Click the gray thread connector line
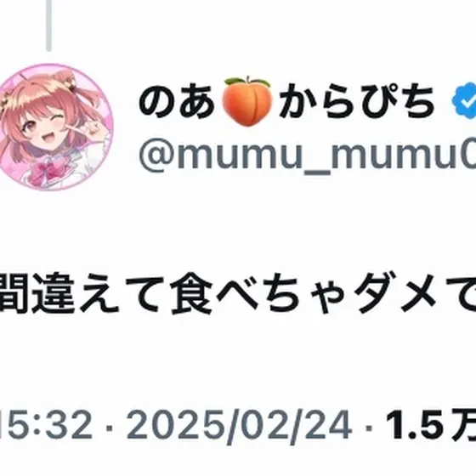 click(x=49, y=25)
